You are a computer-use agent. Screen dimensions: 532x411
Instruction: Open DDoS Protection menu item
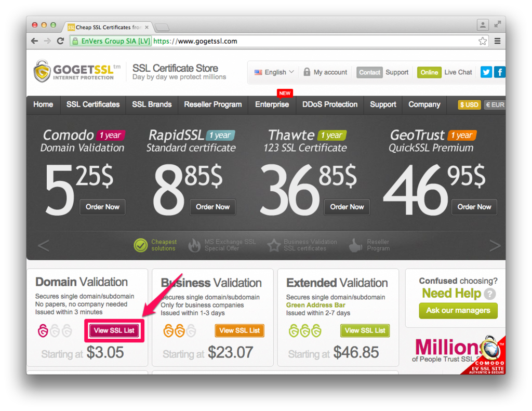pyautogui.click(x=330, y=104)
